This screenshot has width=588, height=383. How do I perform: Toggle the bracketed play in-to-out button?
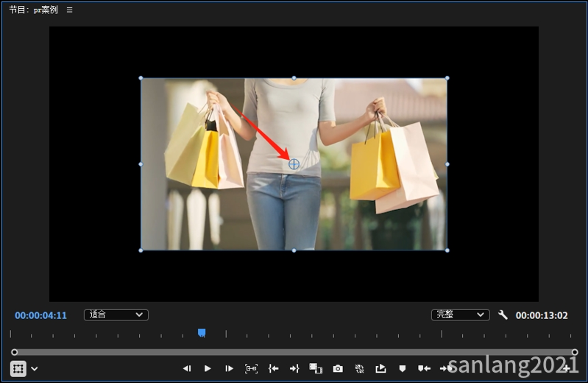click(252, 368)
